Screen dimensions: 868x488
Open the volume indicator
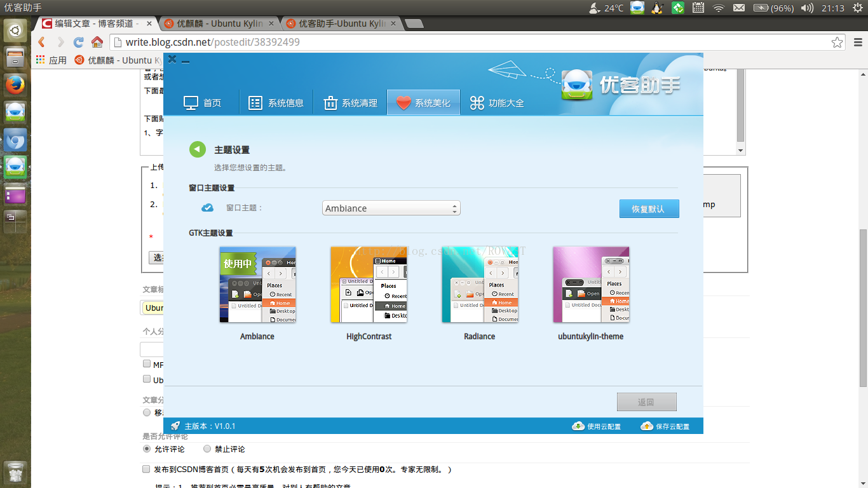coord(807,8)
